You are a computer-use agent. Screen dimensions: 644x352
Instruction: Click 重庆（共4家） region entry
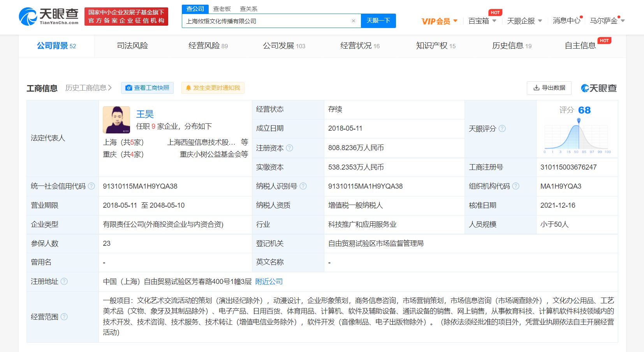coord(123,154)
